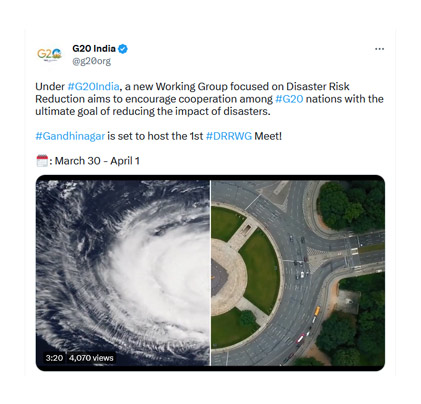Click the red calendar emoji icon
The height and width of the screenshot is (404, 421).
pyautogui.click(x=42, y=161)
